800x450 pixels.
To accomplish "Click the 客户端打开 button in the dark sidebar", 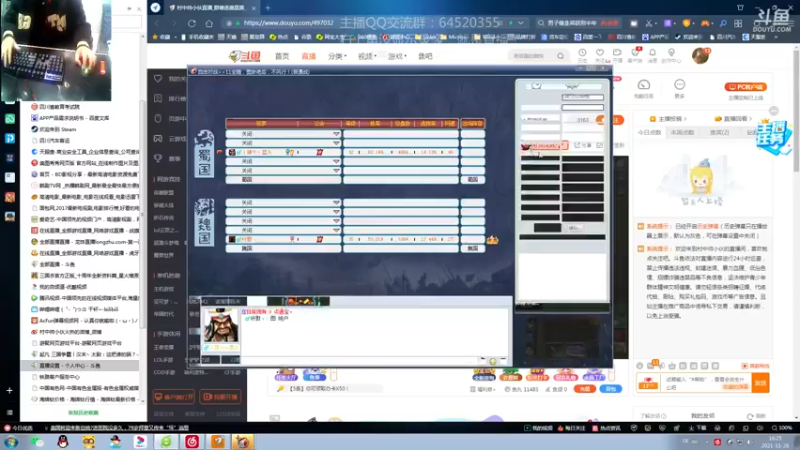I will click(x=174, y=396).
